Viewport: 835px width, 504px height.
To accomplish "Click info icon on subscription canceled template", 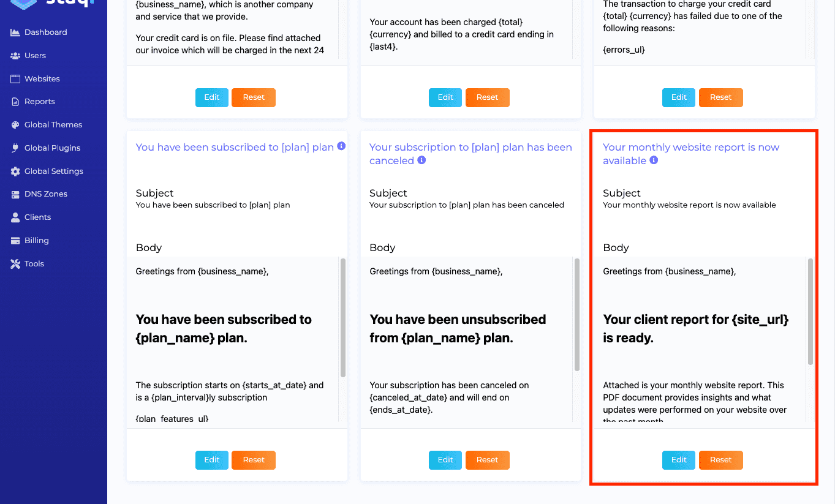I will (421, 161).
